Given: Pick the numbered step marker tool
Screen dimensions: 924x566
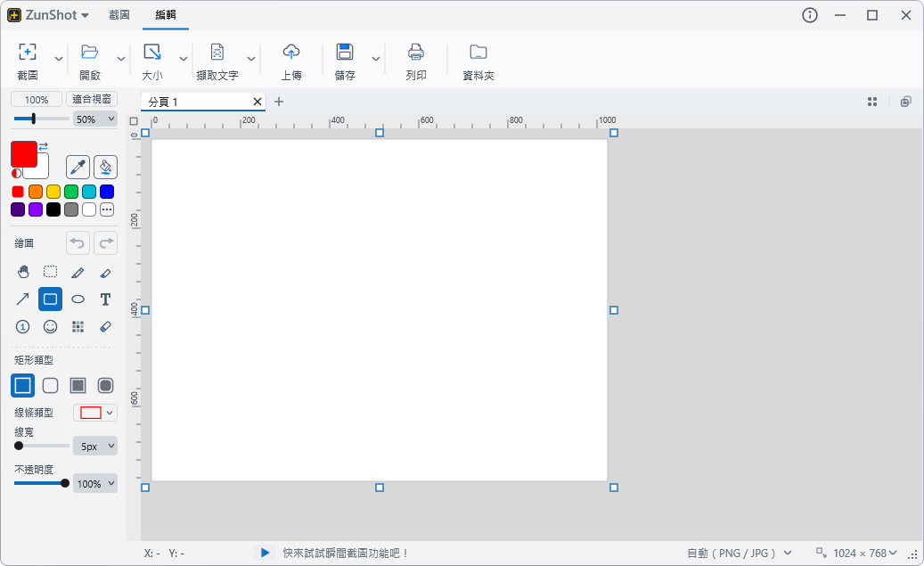Looking at the screenshot, I should tap(23, 326).
